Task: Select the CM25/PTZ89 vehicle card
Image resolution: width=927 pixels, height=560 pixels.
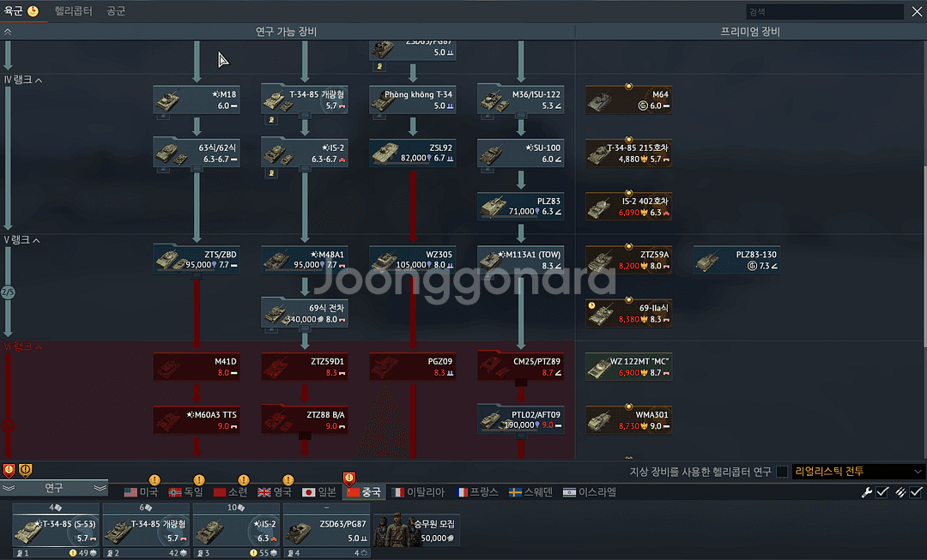Action: coord(520,366)
